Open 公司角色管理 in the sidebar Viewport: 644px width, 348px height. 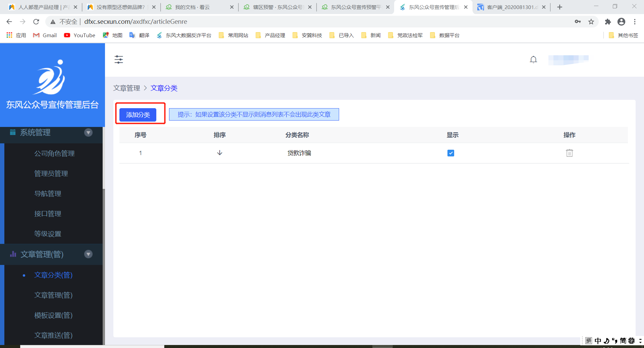[x=54, y=153]
